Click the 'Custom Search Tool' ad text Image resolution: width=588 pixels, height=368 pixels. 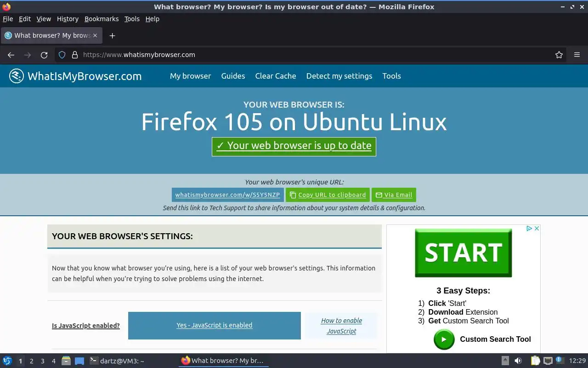tap(495, 339)
